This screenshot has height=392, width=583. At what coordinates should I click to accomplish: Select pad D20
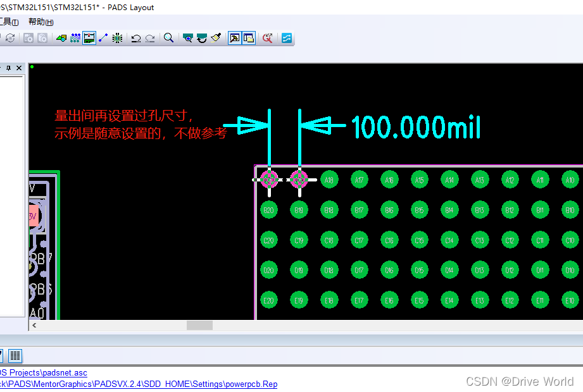pyautogui.click(x=269, y=270)
